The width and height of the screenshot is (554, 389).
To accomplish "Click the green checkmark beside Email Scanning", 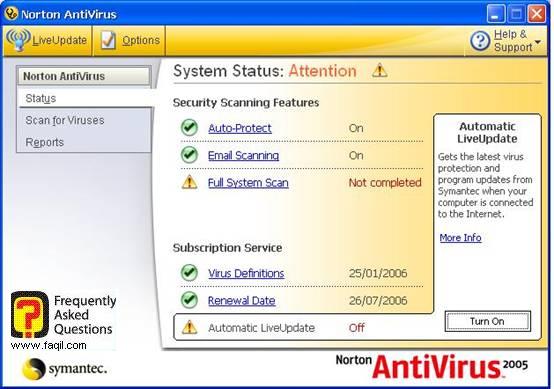I will pos(189,155).
